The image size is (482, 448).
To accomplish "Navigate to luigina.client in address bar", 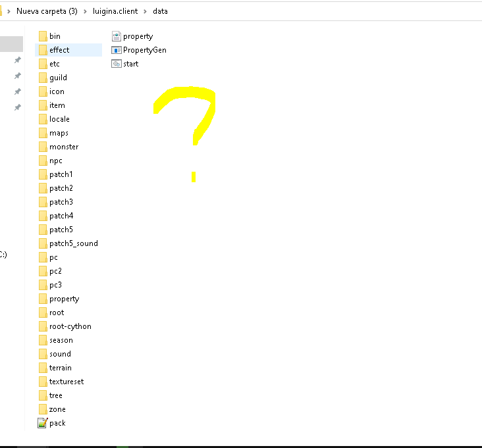I will pos(115,11).
